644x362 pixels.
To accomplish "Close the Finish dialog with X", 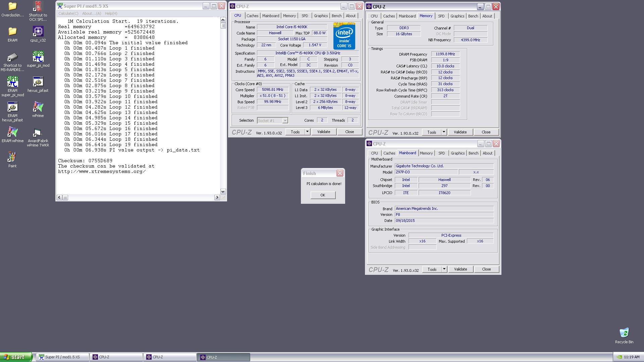I will click(x=340, y=173).
